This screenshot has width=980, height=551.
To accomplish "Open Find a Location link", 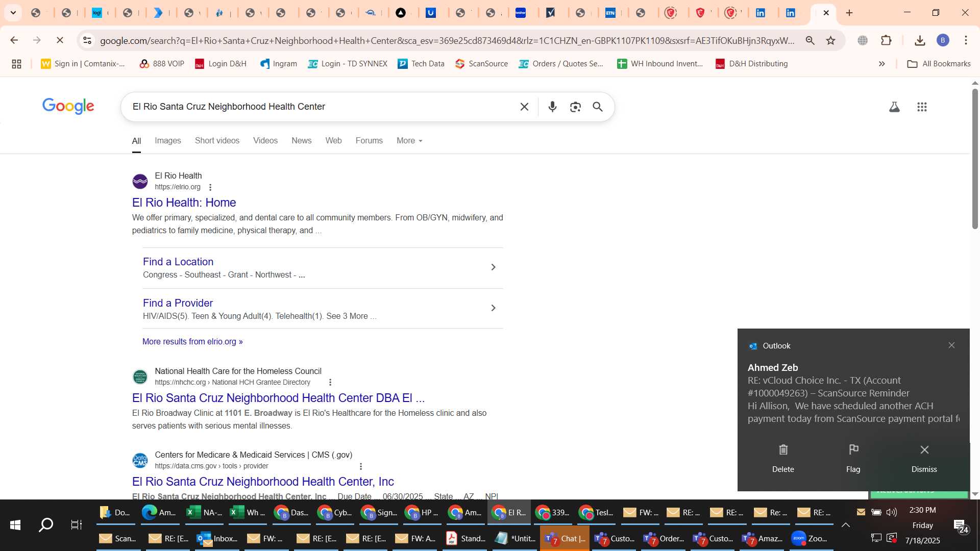I will pyautogui.click(x=178, y=262).
